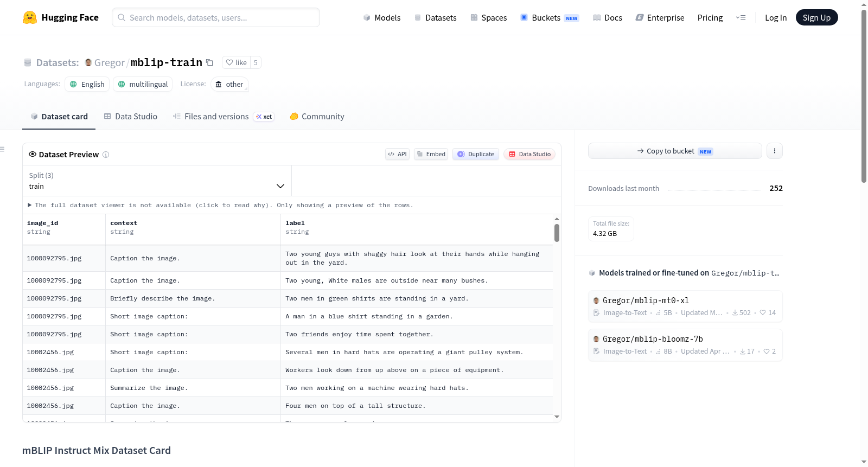Image resolution: width=868 pixels, height=467 pixels.
Task: Click Copy to bucket
Action: [675, 151]
